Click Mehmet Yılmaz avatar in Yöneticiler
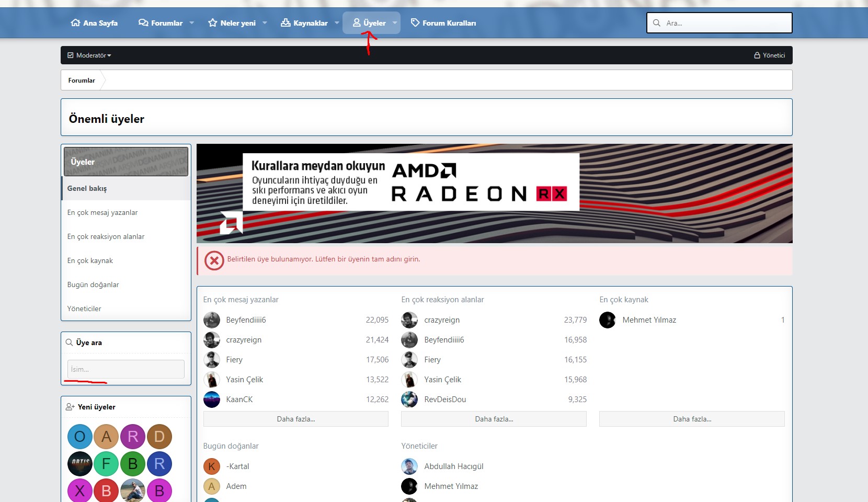Viewport: 868px width, 502px height. 409,486
